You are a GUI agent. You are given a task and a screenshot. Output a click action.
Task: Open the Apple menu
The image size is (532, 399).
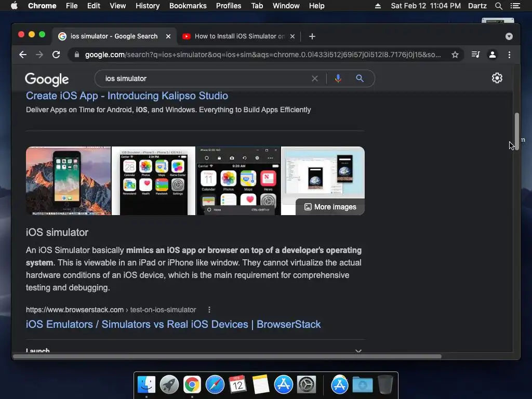coord(14,6)
